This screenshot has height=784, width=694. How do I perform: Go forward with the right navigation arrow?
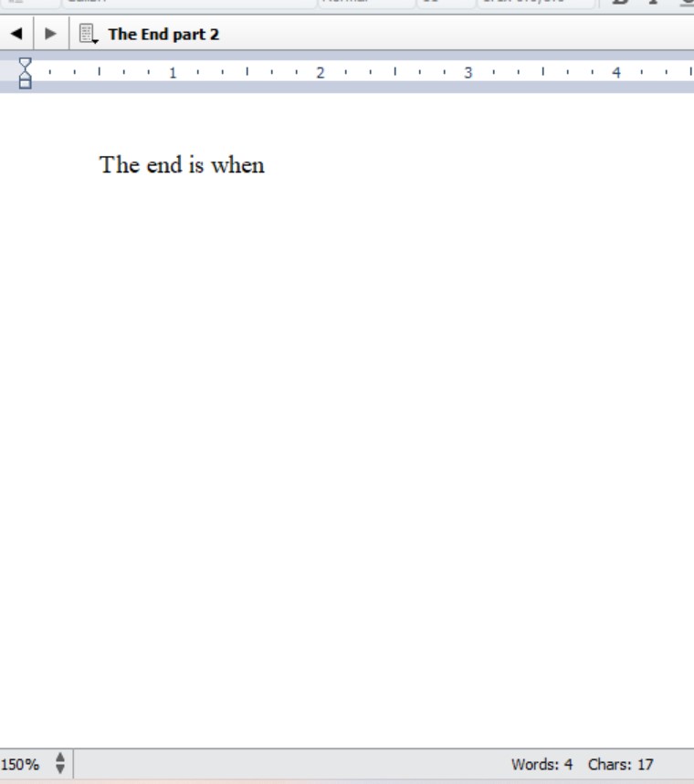click(x=51, y=36)
